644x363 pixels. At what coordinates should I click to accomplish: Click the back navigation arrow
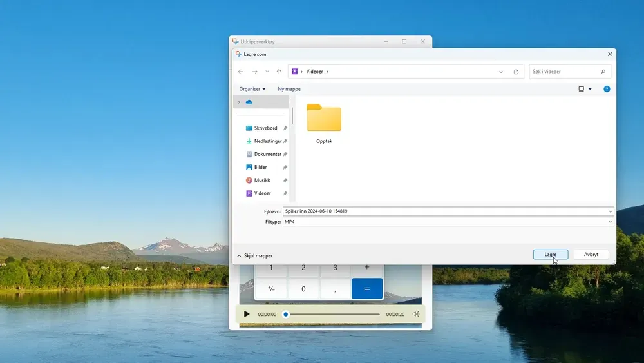coord(241,72)
